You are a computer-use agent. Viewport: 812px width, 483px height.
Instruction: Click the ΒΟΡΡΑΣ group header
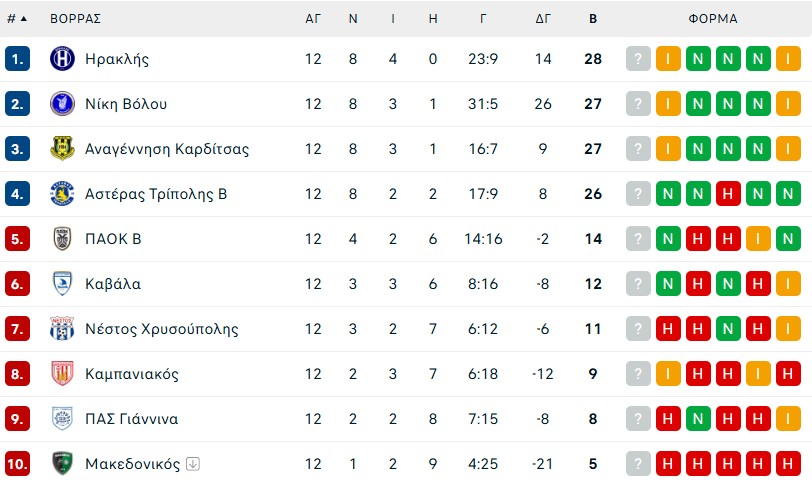pos(75,18)
